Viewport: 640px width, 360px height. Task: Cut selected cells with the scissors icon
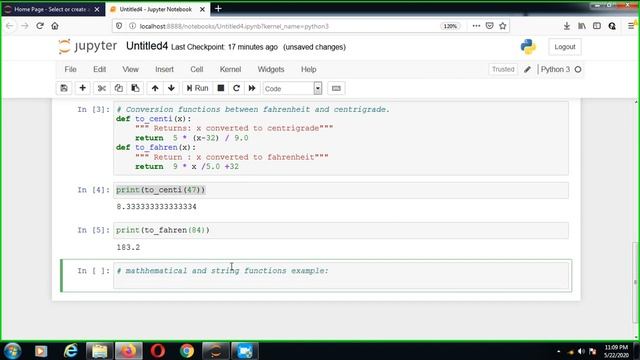[102, 88]
